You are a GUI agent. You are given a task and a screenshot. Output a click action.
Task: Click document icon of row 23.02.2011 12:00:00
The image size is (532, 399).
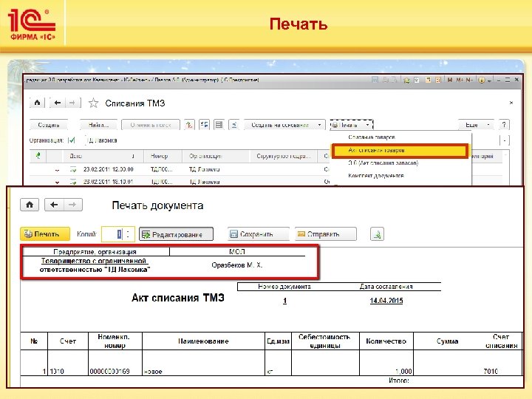tap(73, 169)
